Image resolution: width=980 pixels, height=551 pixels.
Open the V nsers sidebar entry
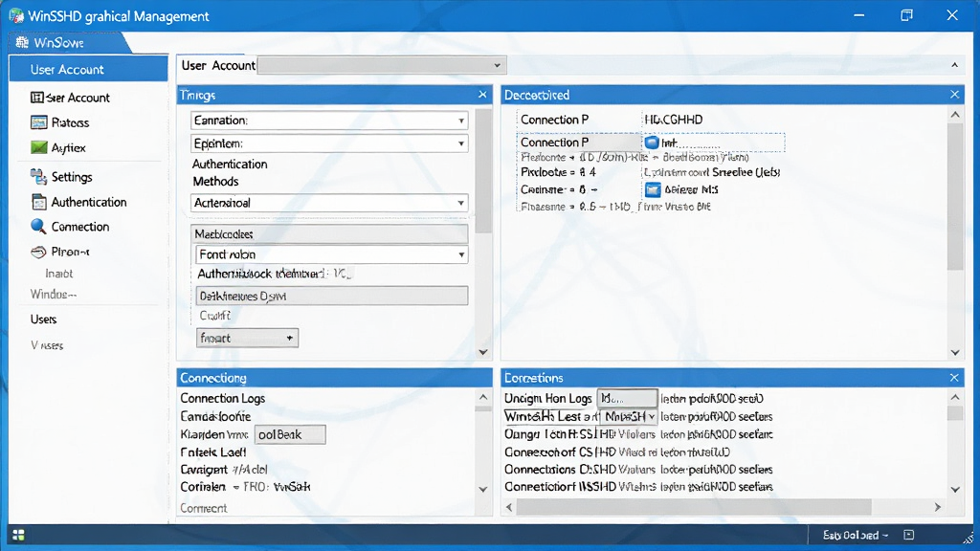click(x=47, y=345)
